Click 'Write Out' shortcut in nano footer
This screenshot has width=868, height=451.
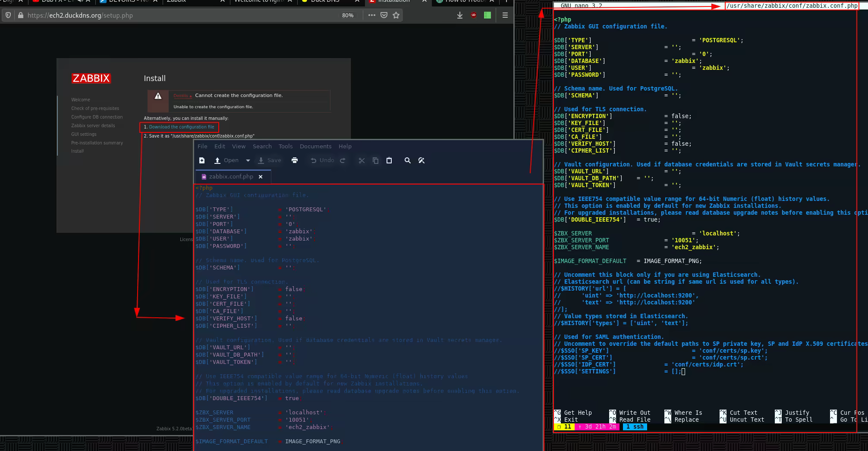tap(630, 413)
